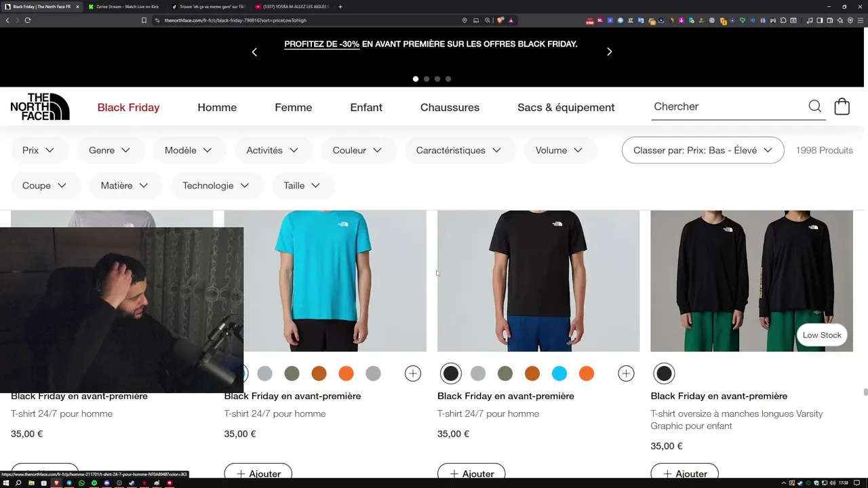868x488 pixels.
Task: Switch to the YOSRA M-ALLEZ LES AIGLES tab
Action: (292, 7)
